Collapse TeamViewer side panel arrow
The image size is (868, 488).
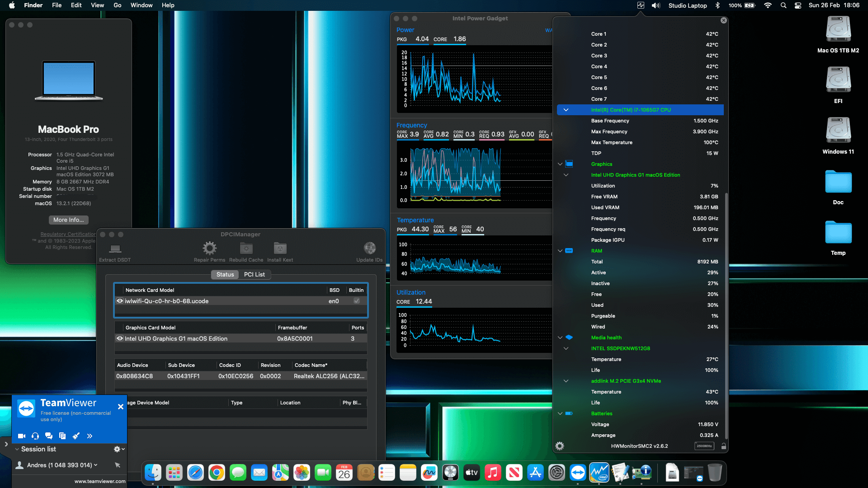click(6, 445)
